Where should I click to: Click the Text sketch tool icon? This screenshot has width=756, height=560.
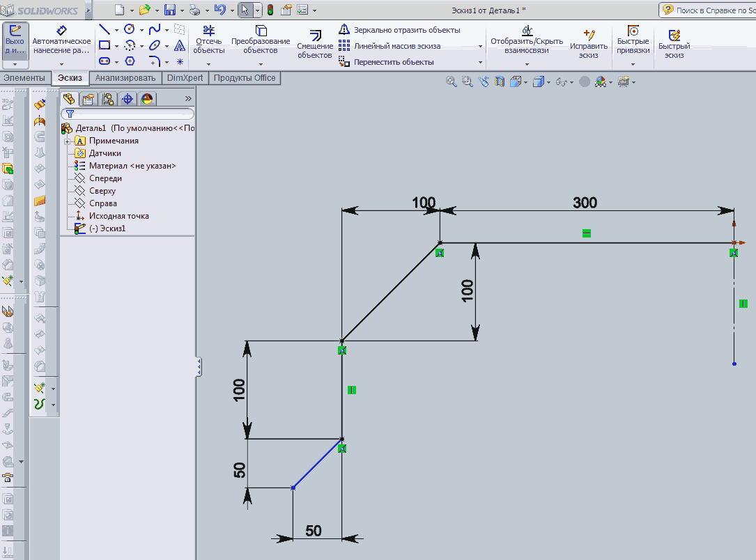point(180,45)
